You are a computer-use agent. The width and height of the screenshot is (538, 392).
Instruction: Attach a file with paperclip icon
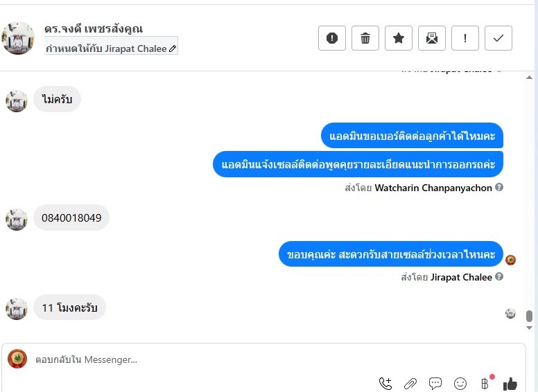[410, 384]
